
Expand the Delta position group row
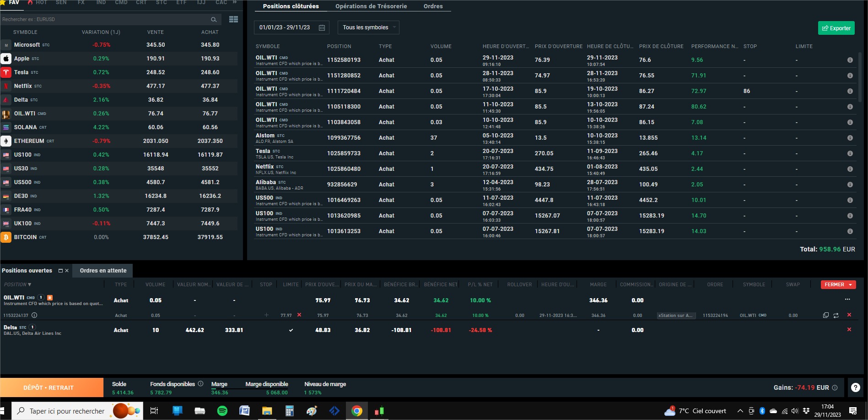[32, 327]
